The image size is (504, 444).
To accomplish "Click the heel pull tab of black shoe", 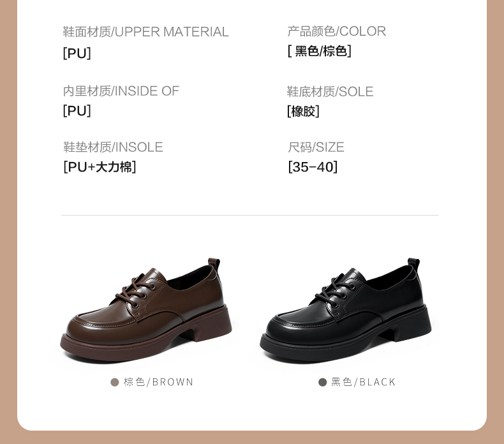I will click(x=414, y=265).
